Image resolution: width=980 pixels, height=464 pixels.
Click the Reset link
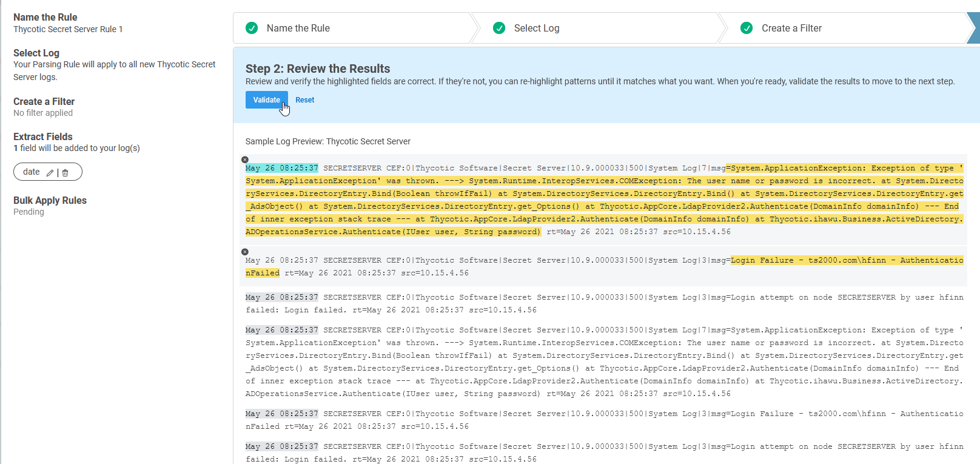pos(304,100)
